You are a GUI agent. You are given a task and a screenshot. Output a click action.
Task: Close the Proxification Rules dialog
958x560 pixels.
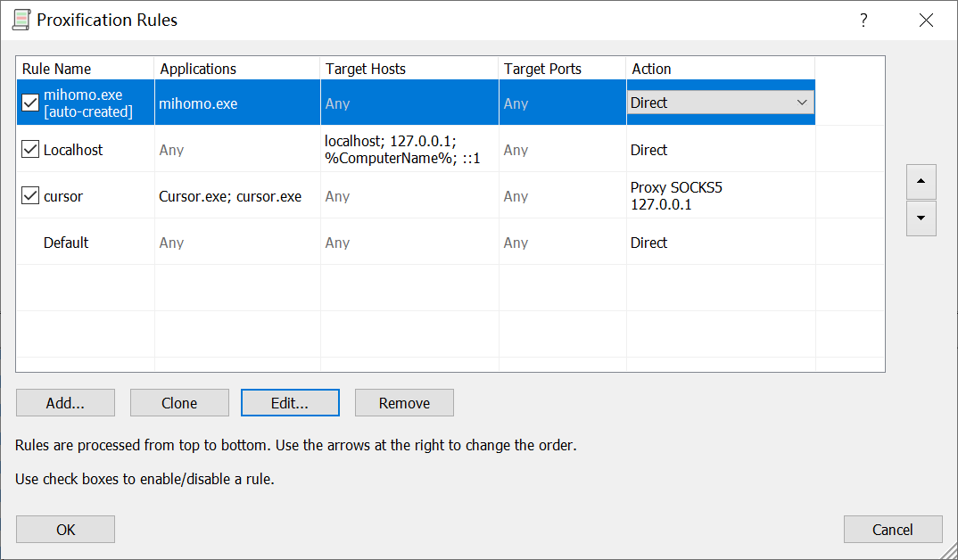pos(926,21)
